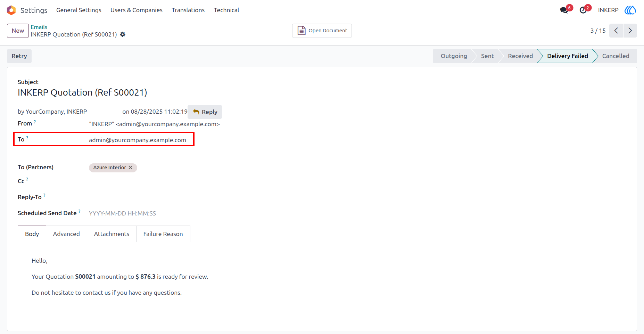Image resolution: width=644 pixels, height=334 pixels.
Task: Open the gear actions menu beside record title
Action: click(123, 34)
